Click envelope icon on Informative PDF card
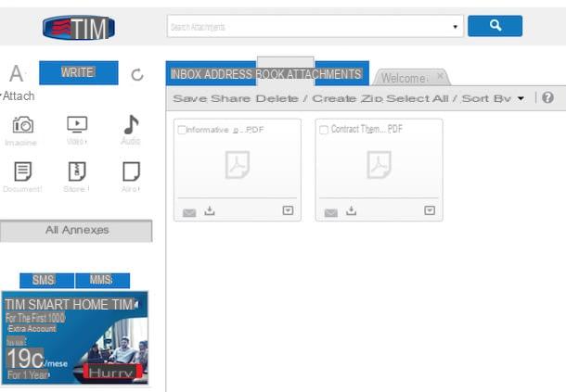The image size is (566, 392). pyautogui.click(x=189, y=212)
